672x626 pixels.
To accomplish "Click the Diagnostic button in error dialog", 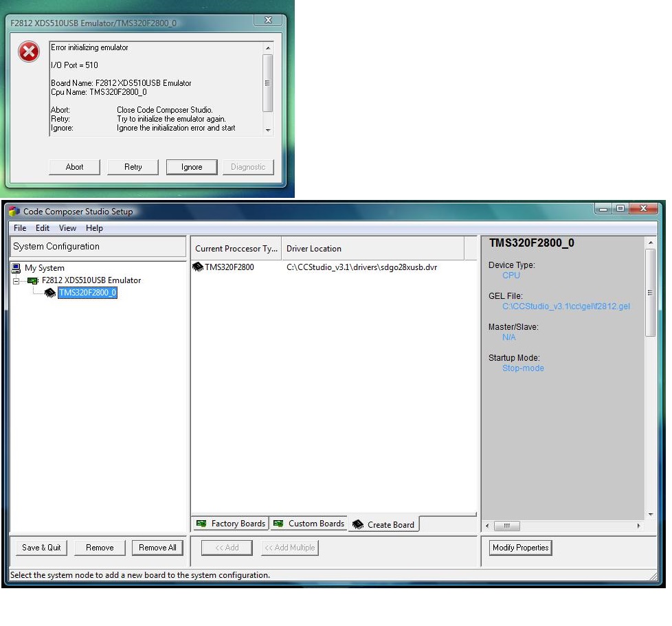I will click(248, 167).
